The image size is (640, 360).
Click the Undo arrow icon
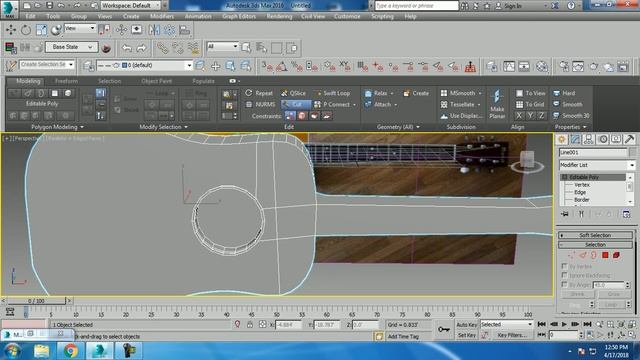tap(127, 48)
